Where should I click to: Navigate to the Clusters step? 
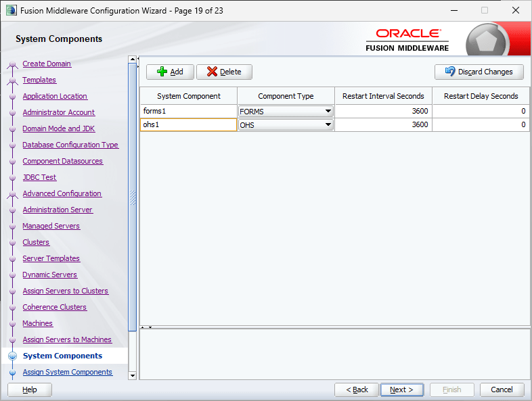click(x=36, y=242)
